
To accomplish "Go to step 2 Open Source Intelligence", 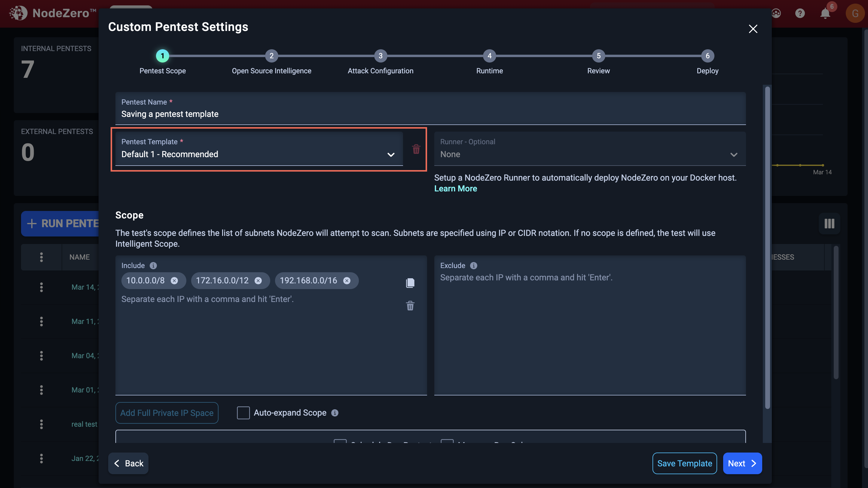I will (271, 56).
